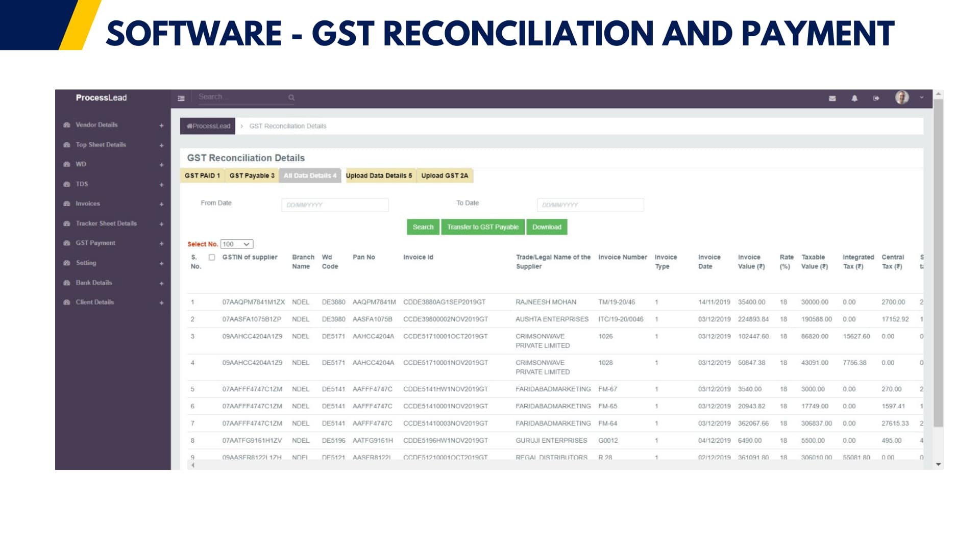Click the search magnifier icon
The height and width of the screenshot is (551, 980).
291,97
